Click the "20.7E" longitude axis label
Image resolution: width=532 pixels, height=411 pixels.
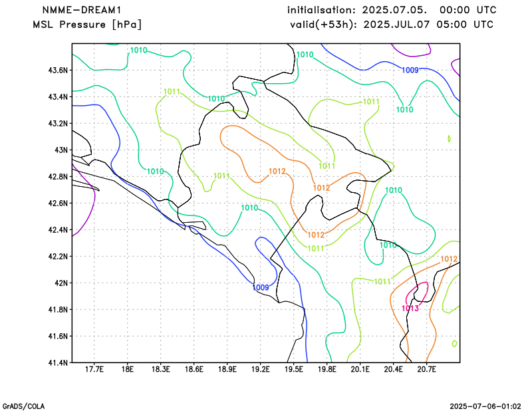click(426, 369)
